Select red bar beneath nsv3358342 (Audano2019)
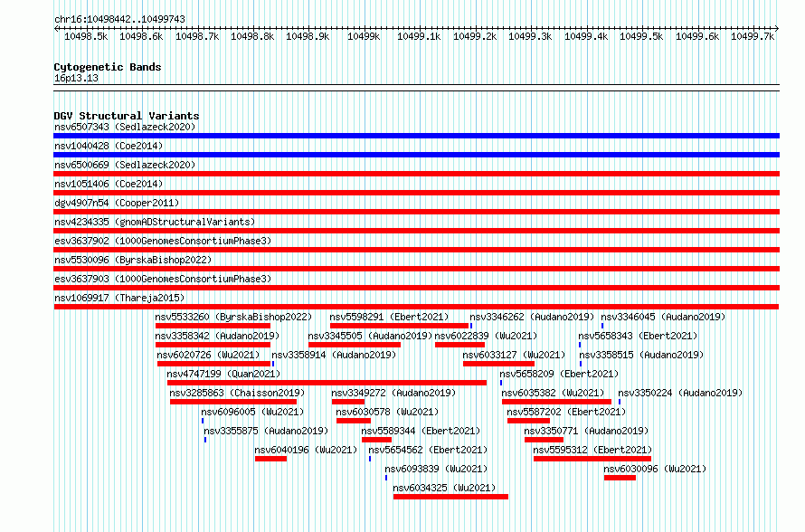Viewport: 805px width, 532px height. point(213,345)
